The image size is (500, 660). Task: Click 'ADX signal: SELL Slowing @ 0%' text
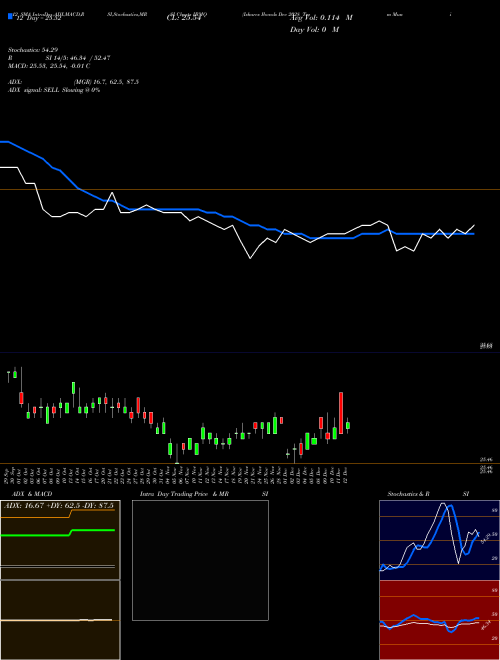pos(54,90)
